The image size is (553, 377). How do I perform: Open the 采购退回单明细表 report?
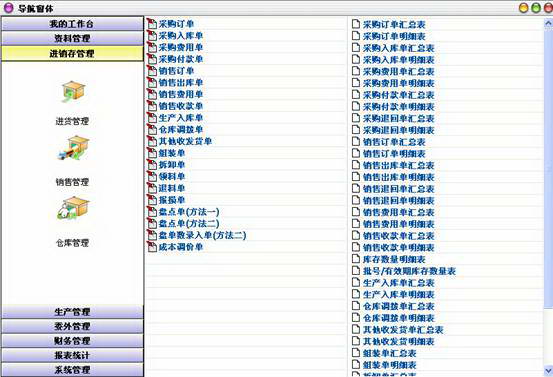[399, 130]
